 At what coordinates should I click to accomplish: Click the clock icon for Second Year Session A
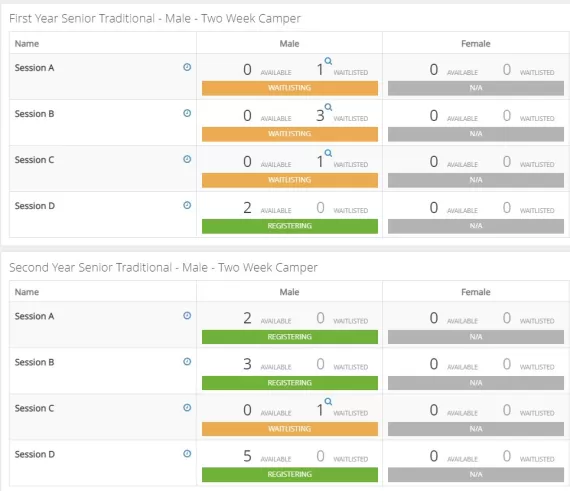(x=187, y=315)
